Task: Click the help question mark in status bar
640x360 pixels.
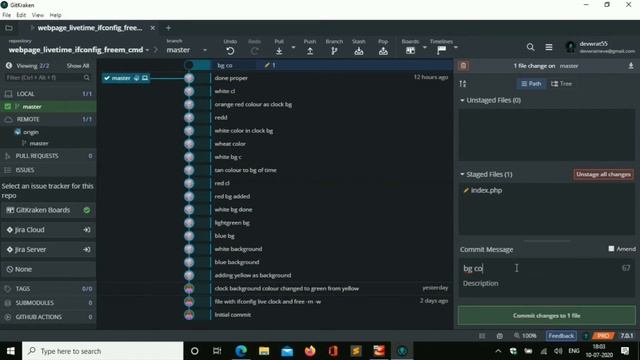Action: pyautogui.click(x=586, y=336)
